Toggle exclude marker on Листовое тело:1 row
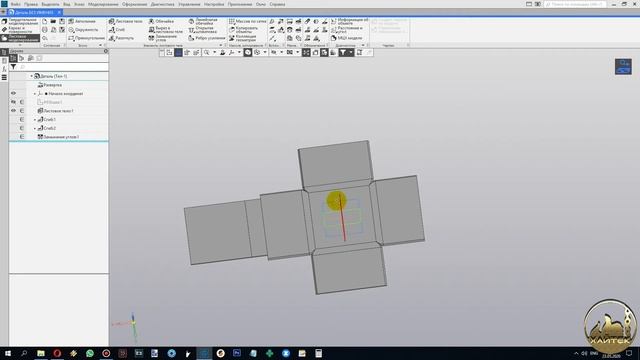This screenshot has width=640, height=360. pos(22,111)
